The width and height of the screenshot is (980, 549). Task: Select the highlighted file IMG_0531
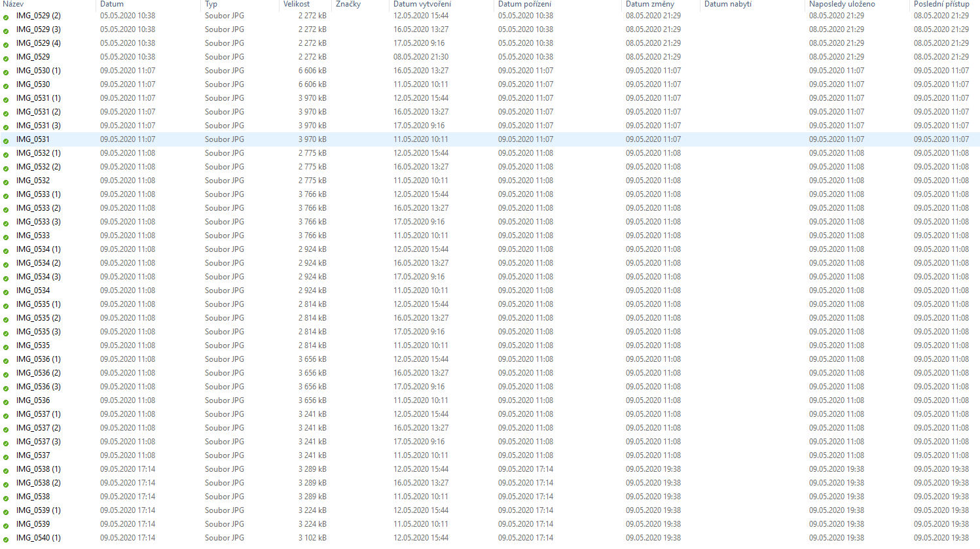(x=33, y=139)
